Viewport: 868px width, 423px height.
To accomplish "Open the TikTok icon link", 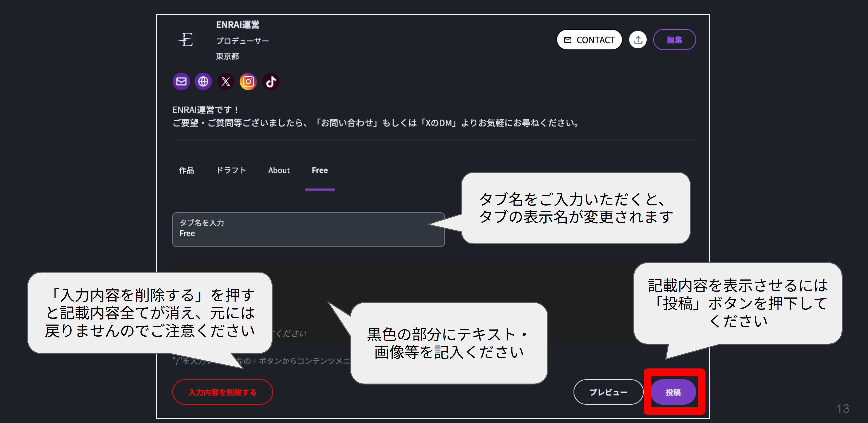I will [271, 82].
